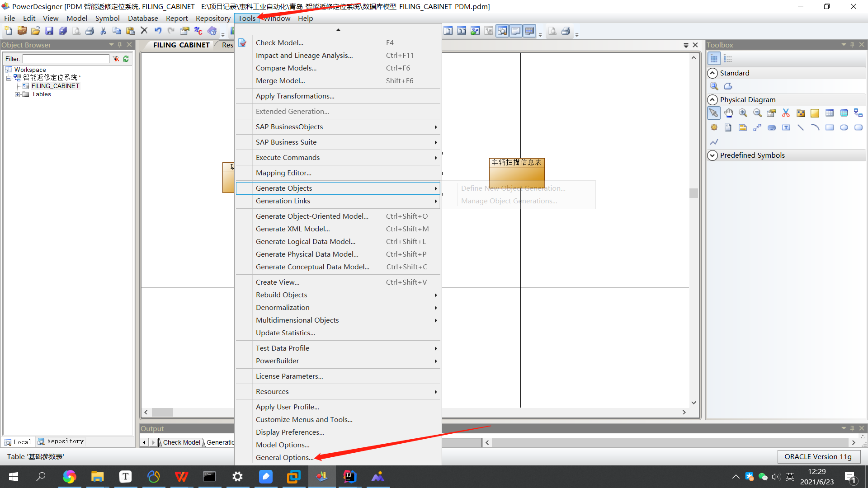This screenshot has width=868, height=488.
Task: Choose General Options from the Tools menu
Action: coord(285,457)
